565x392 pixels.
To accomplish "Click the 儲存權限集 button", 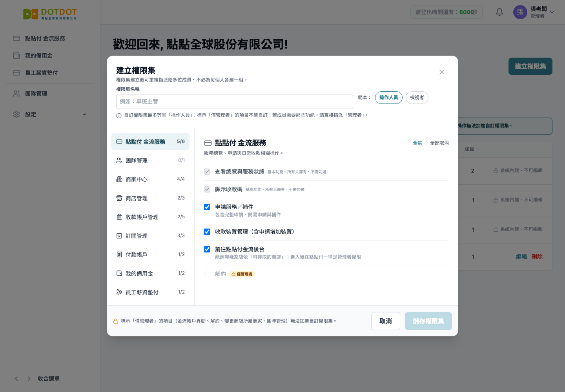I will coord(428,321).
